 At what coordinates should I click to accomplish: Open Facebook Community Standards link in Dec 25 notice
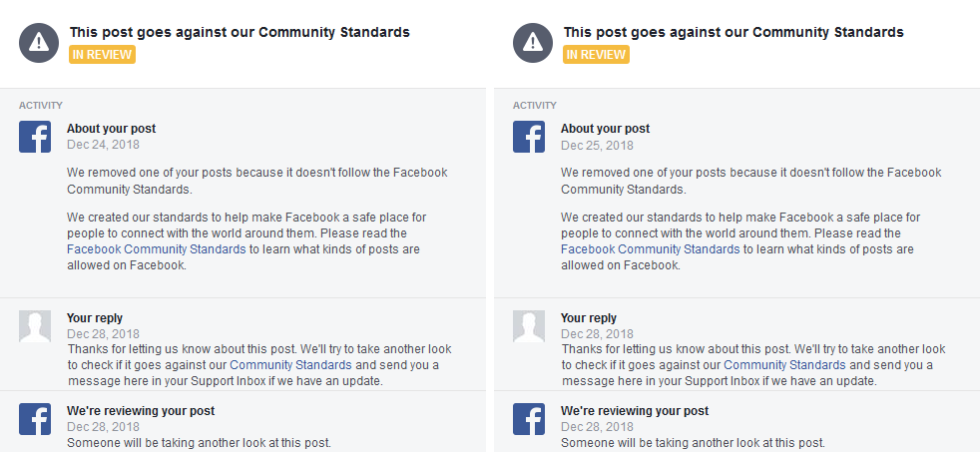(650, 249)
